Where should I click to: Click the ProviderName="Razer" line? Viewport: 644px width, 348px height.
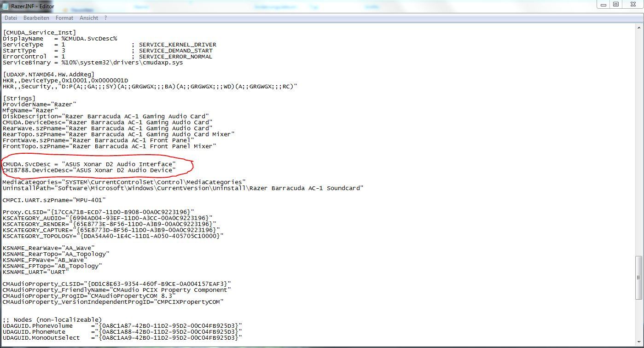tap(39, 104)
